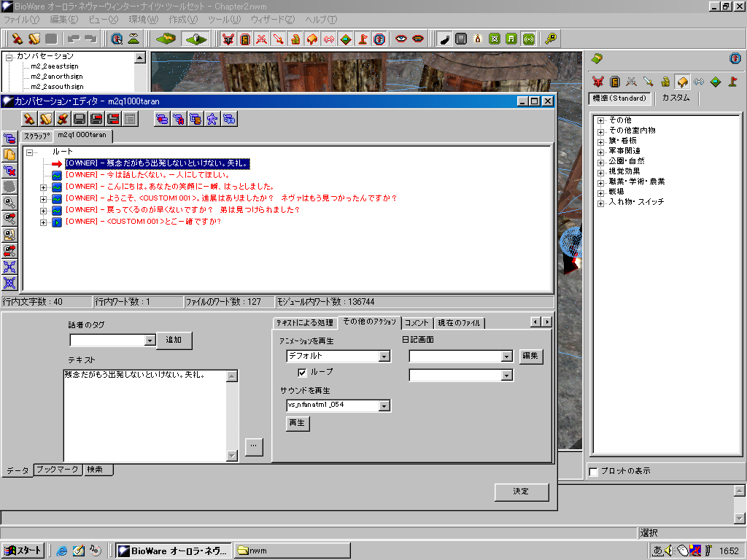Select the creature palette icon in right panel
The height and width of the screenshot is (560, 747).
[x=598, y=82]
